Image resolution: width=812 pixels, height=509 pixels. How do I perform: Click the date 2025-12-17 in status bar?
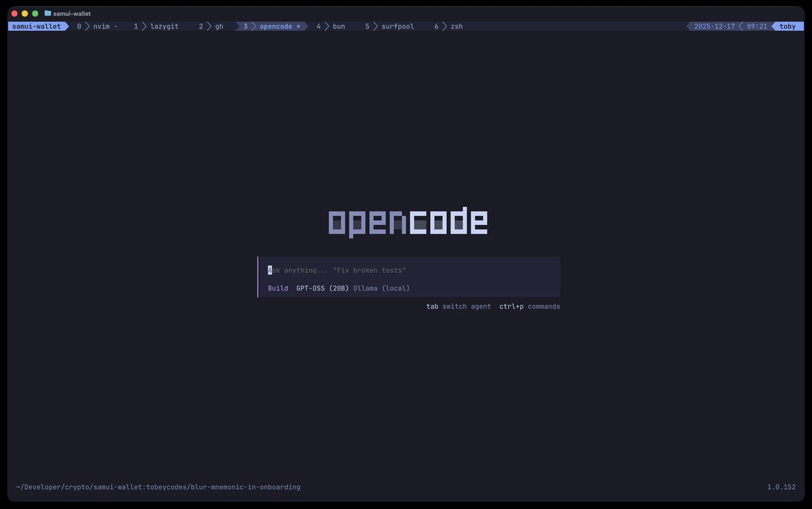click(x=714, y=26)
